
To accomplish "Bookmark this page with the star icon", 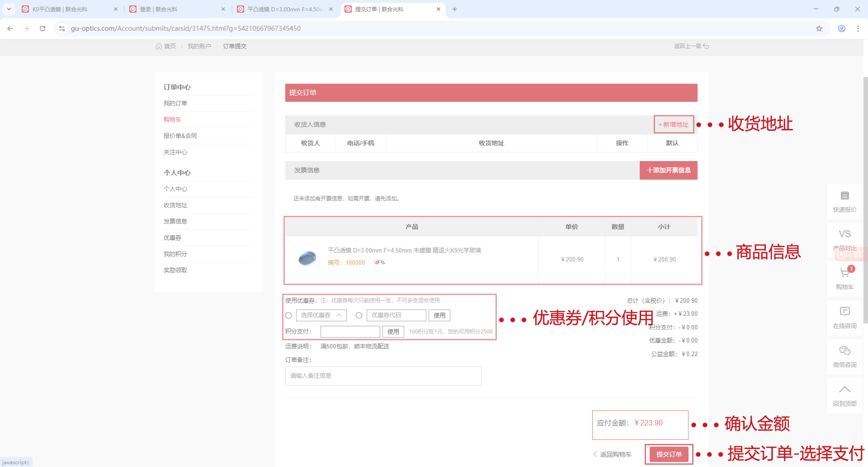I will click(819, 29).
